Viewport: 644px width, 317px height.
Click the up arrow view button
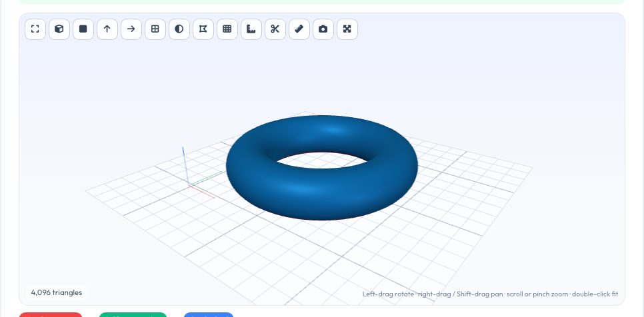click(107, 29)
